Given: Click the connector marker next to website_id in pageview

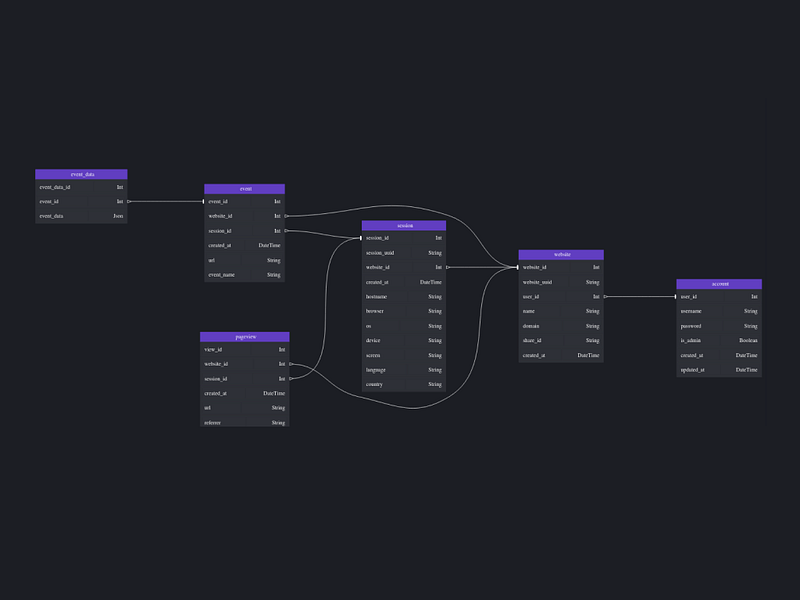Looking at the screenshot, I should pos(290,364).
